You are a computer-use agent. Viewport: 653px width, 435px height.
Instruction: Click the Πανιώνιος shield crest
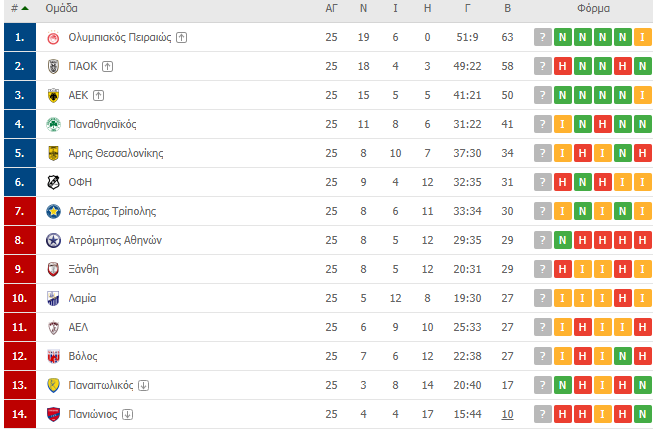click(53, 415)
